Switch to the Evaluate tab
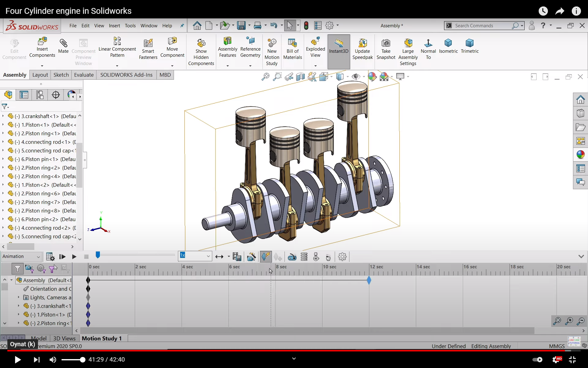Screen dimensions: 588x368 point(84,75)
